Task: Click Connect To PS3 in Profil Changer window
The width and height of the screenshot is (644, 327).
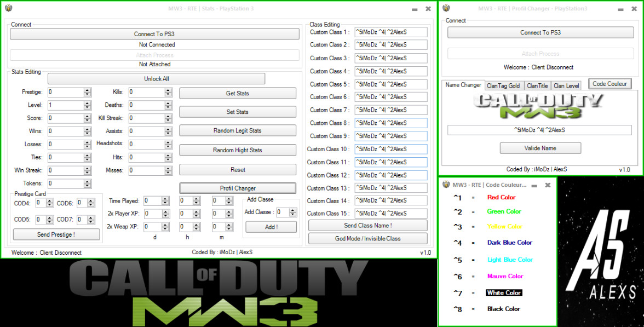Action: [540, 32]
